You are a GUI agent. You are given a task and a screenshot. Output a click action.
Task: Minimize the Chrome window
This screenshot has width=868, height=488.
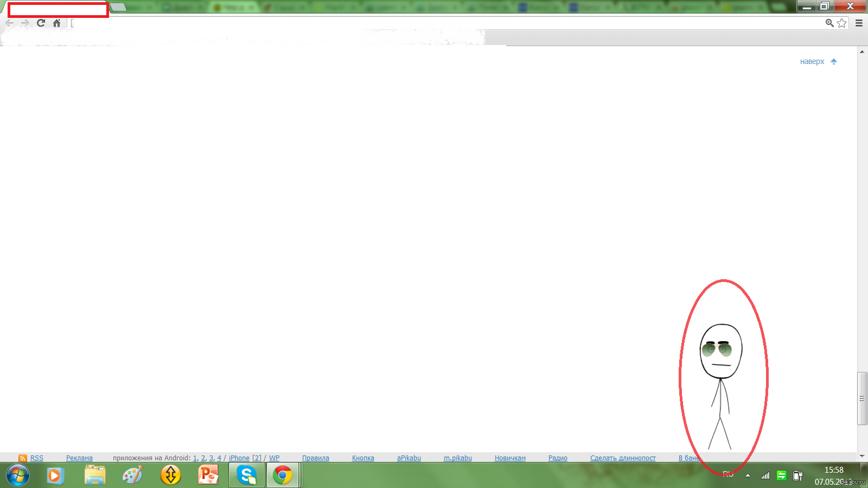[807, 6]
